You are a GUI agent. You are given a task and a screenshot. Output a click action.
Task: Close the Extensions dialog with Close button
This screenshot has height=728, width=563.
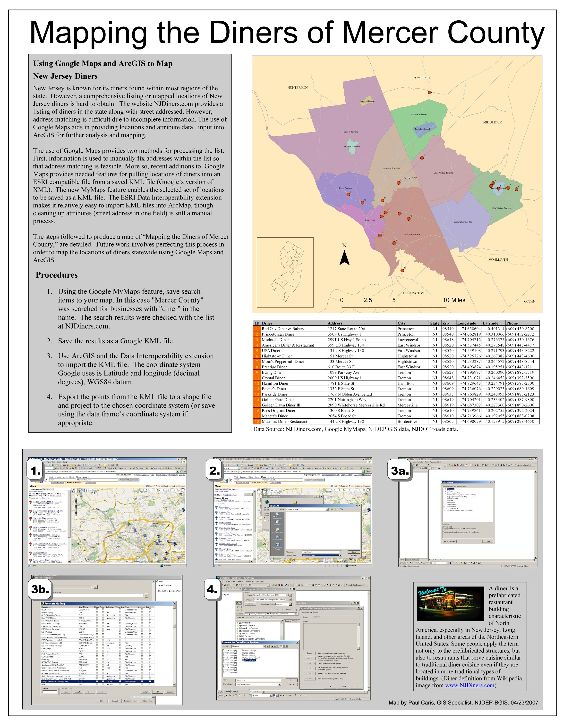point(488,541)
